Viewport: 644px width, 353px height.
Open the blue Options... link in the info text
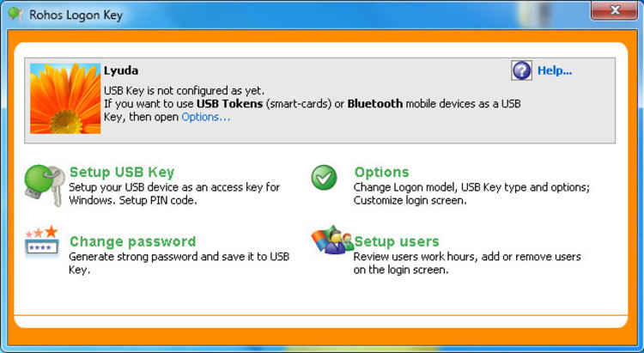pos(206,117)
